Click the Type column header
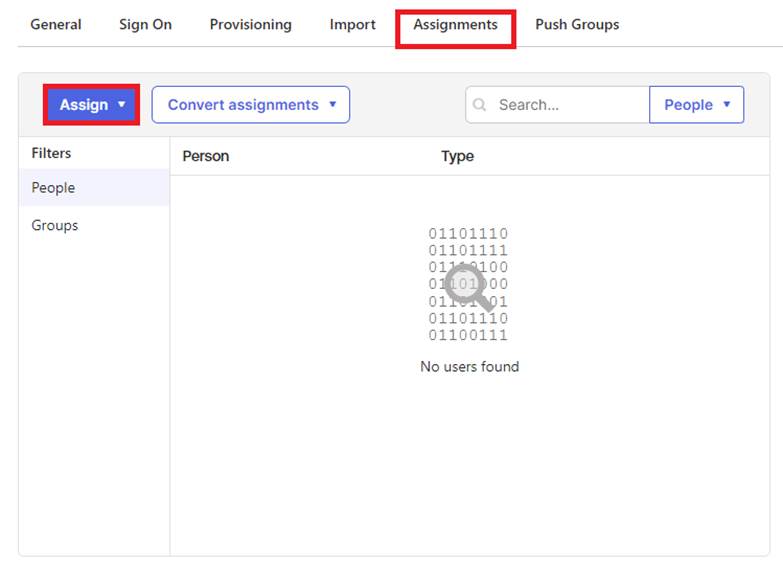This screenshot has width=783, height=563. click(457, 156)
